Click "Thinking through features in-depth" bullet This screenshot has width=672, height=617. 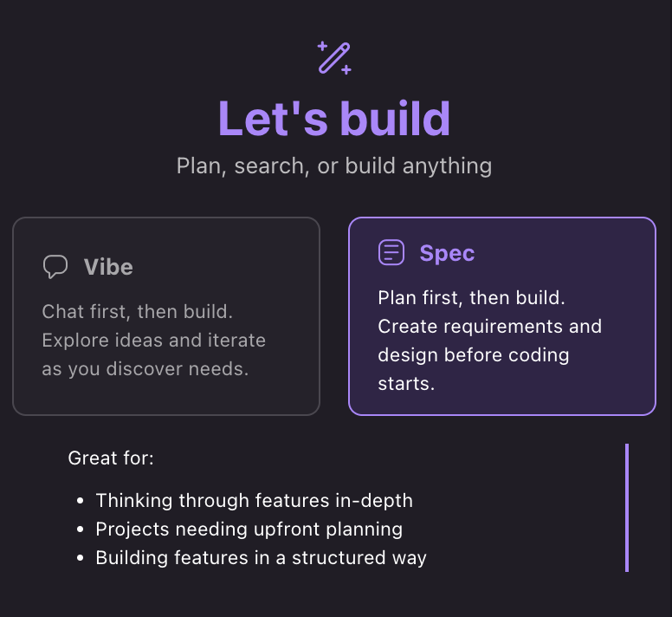(x=254, y=500)
